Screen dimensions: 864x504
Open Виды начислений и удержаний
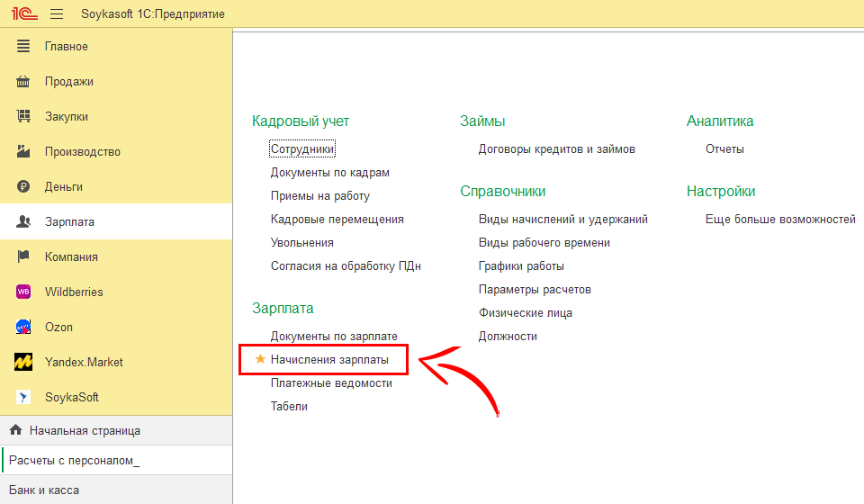(x=563, y=220)
